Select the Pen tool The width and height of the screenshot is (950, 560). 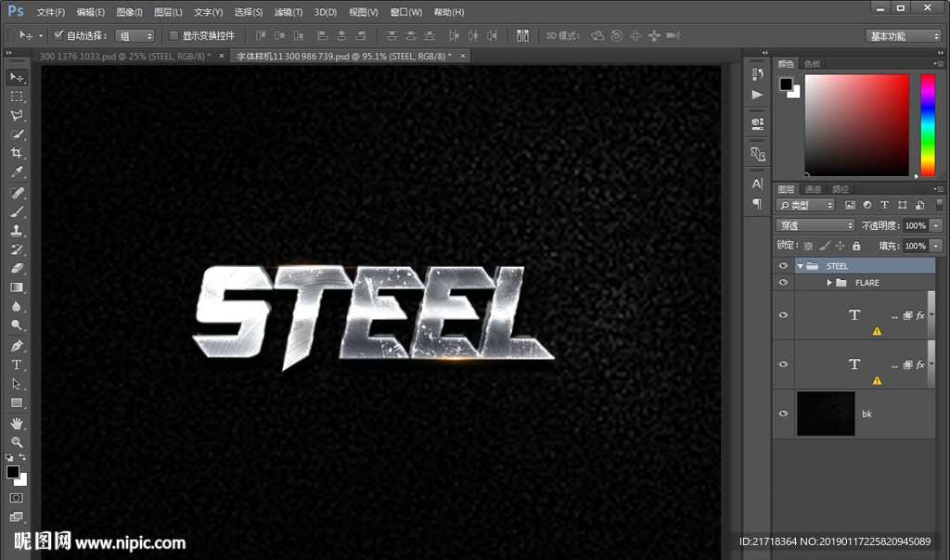click(x=17, y=346)
